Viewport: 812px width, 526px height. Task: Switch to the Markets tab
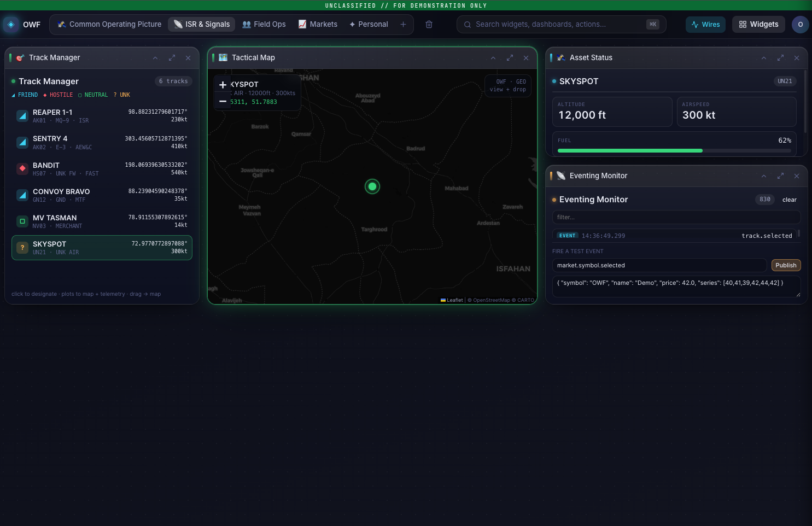click(318, 25)
